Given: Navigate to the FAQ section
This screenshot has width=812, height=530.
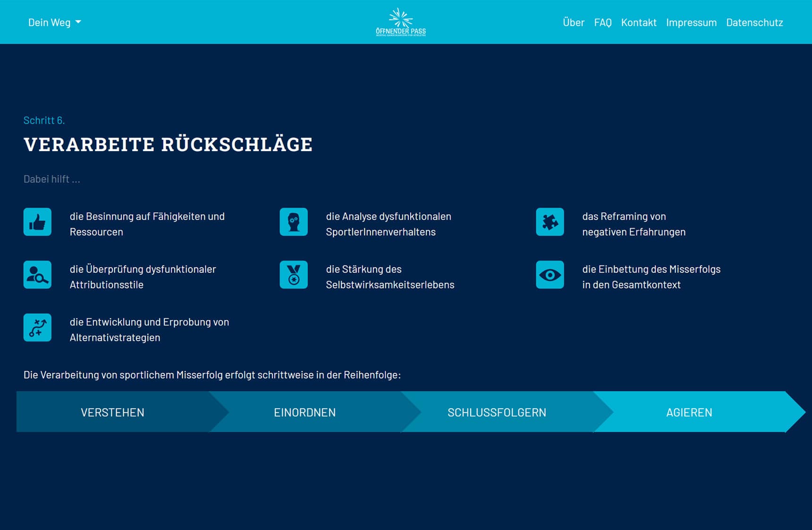Looking at the screenshot, I should click(602, 22).
